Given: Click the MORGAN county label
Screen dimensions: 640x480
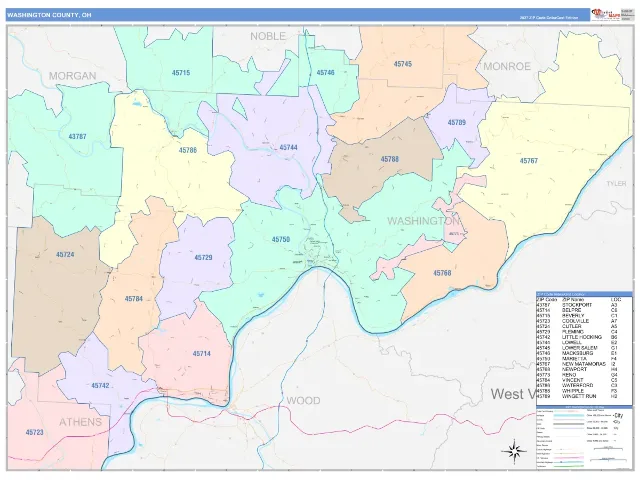Looking at the screenshot, I should [x=72, y=76].
